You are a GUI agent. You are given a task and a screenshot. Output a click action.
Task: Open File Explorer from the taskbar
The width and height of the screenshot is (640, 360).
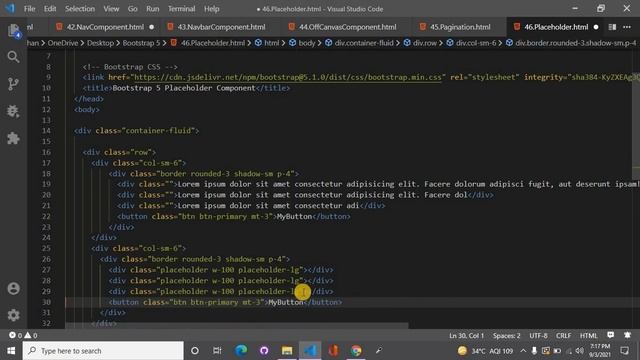[x=287, y=351]
